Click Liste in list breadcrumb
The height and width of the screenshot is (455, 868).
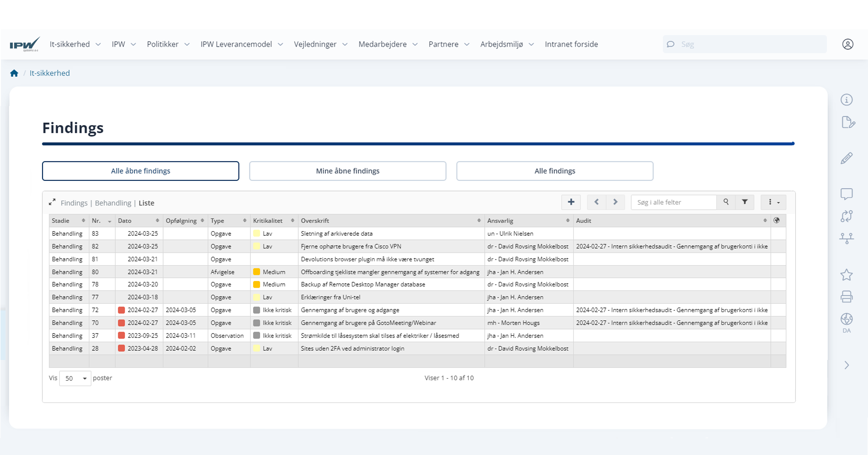click(147, 203)
